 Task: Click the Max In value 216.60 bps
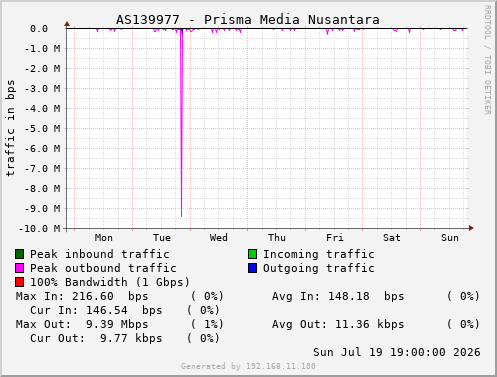point(110,296)
